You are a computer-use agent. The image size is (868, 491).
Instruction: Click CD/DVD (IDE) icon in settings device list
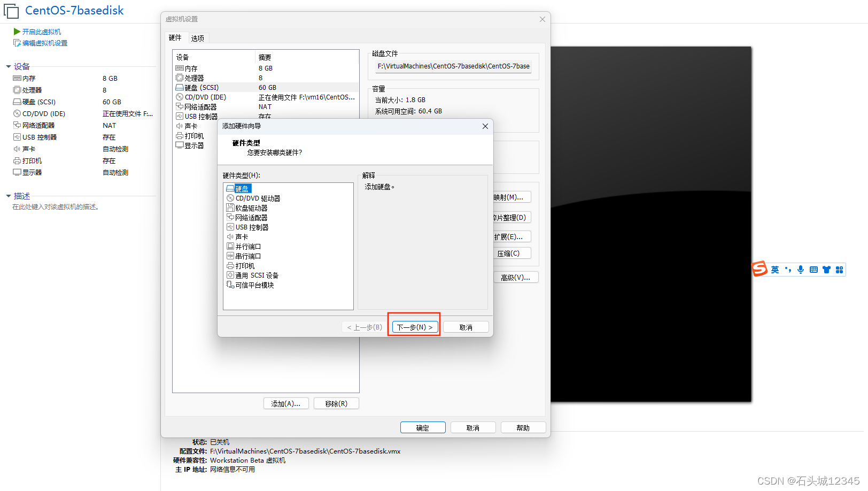point(180,97)
